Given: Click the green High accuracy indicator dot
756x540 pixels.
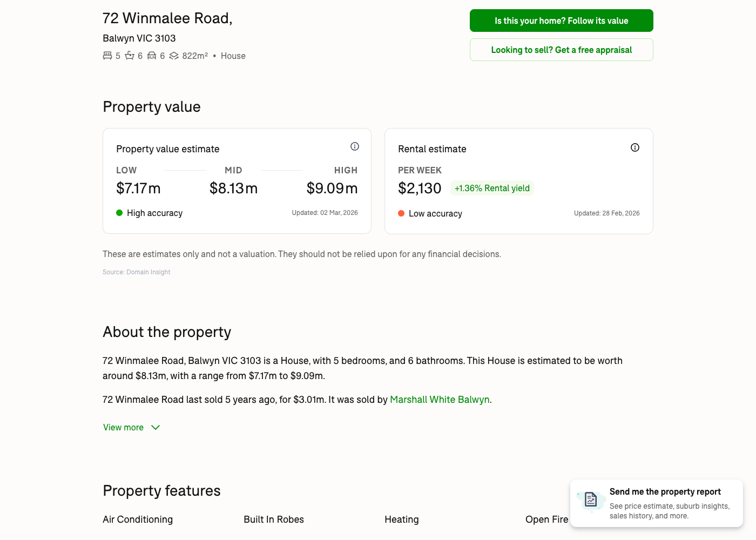Looking at the screenshot, I should pos(119,213).
